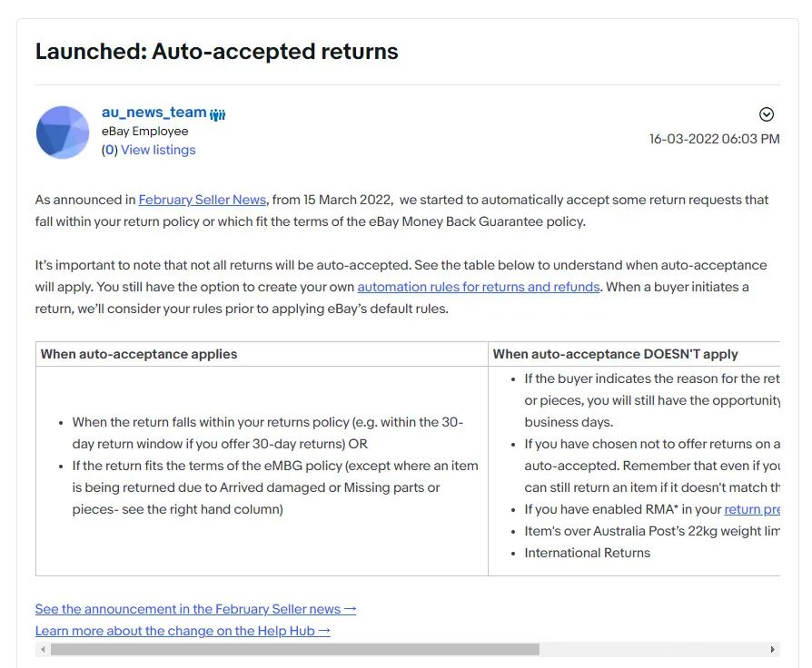The width and height of the screenshot is (812, 668).
Task: Click the post timestamp 16-03-2022 06:03 PM
Action: point(714,139)
